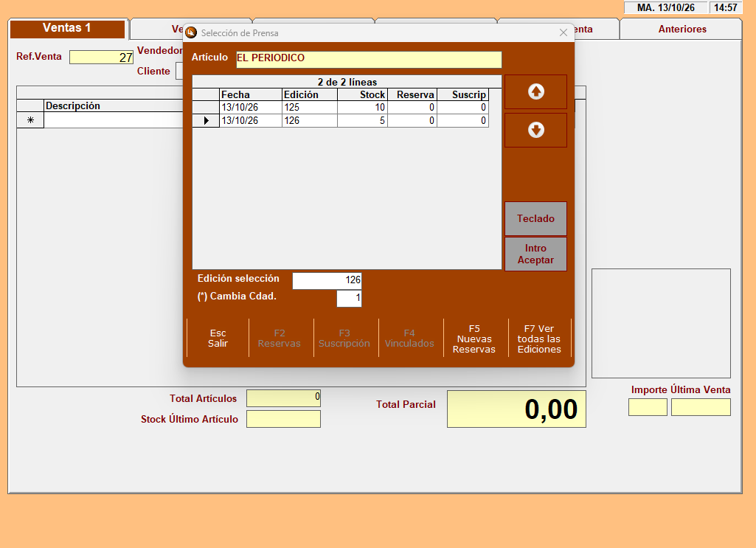Click the down arrow button in Selección de Prensa
This screenshot has height=548, width=756.
pyautogui.click(x=535, y=130)
